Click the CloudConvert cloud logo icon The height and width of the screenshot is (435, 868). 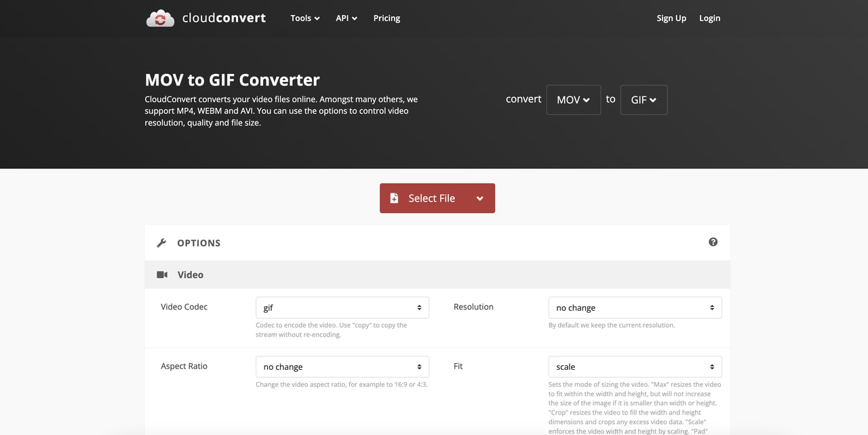pos(160,18)
